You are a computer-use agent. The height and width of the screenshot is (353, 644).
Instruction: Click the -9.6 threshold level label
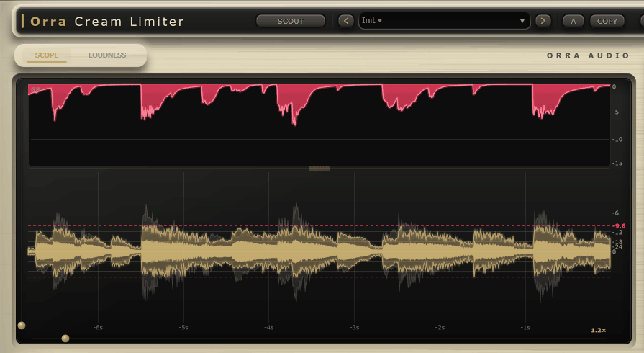tap(619, 226)
